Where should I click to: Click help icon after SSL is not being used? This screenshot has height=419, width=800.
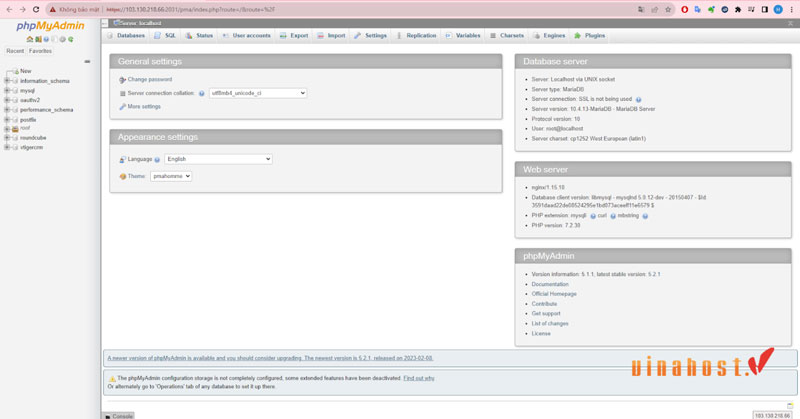click(x=638, y=100)
